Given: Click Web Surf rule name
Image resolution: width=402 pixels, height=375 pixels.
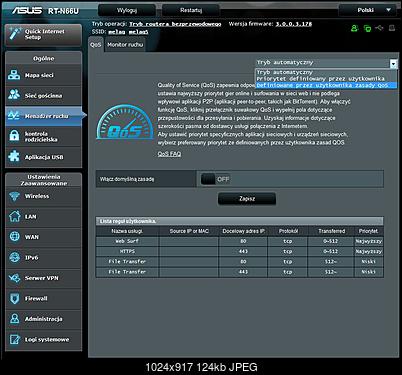Looking at the screenshot, I should click(127, 241).
